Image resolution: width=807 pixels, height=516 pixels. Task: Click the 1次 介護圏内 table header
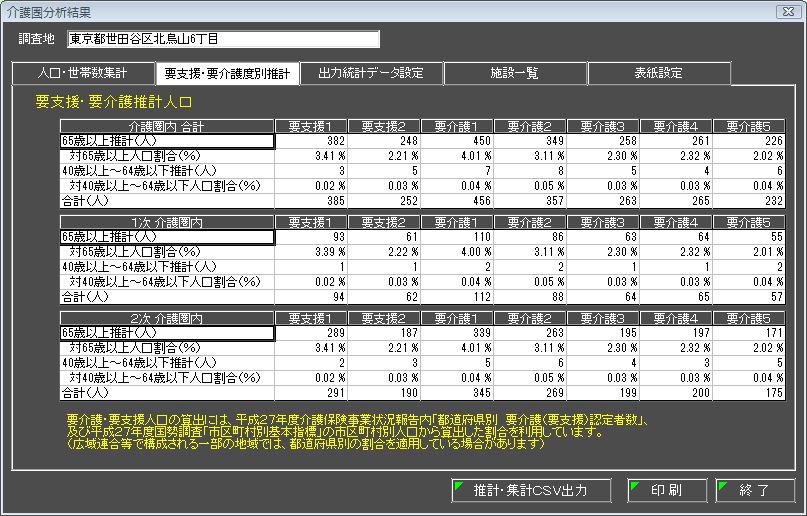coord(166,221)
